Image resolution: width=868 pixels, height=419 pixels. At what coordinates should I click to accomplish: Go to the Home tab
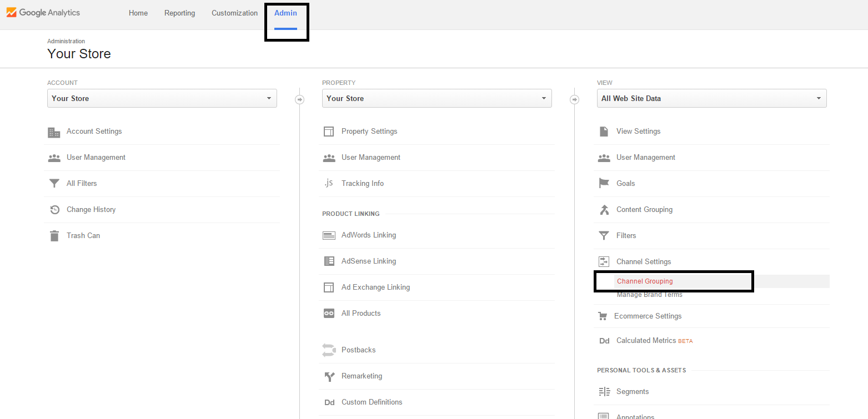tap(138, 13)
